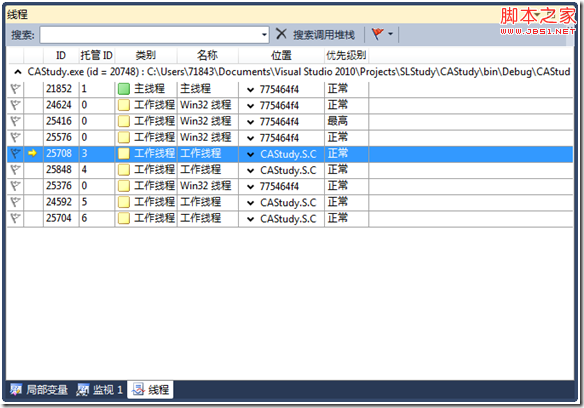Click CAStudy.S.C location of thread 25848
Viewport: 584px width, 408px height.
288,170
